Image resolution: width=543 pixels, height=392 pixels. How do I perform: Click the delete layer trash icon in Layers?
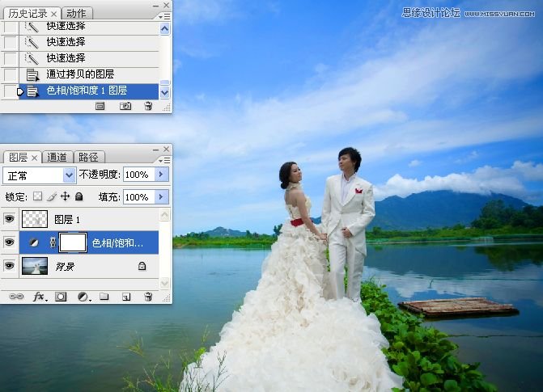pos(148,297)
